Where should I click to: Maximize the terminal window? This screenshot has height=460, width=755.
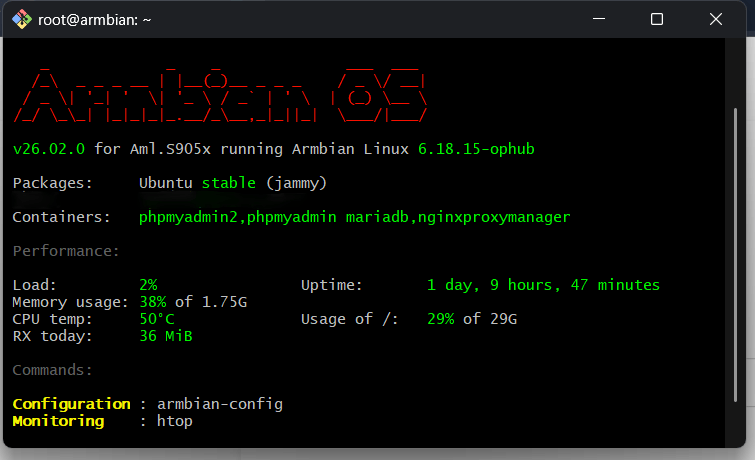coord(657,19)
